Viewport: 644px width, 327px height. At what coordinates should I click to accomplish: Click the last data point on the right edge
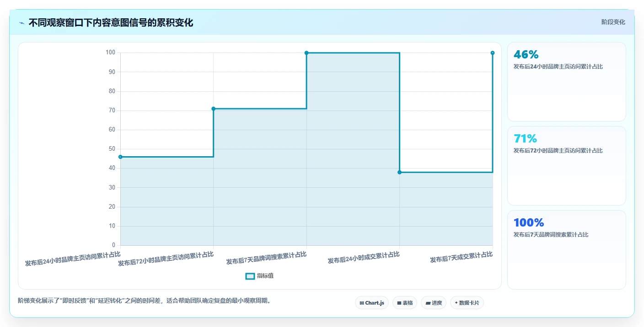(x=493, y=53)
